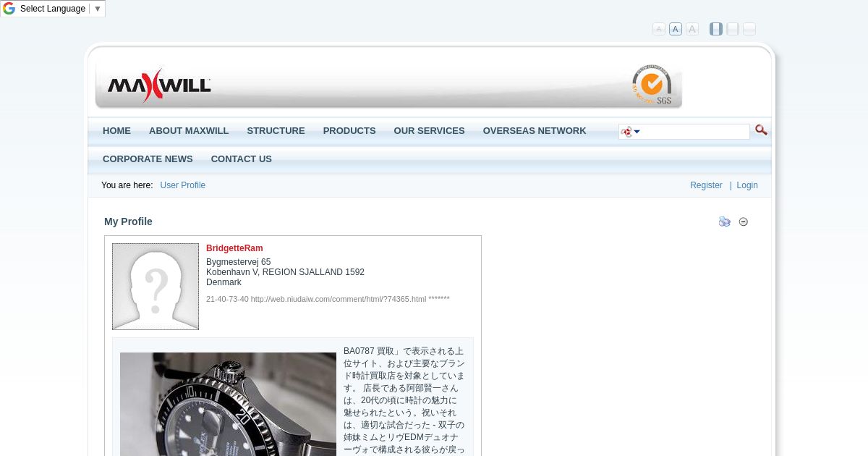Open the CONTACT US menu

click(242, 159)
